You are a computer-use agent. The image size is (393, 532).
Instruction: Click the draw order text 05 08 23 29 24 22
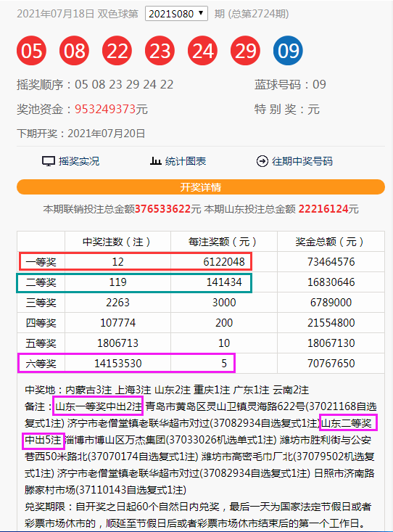click(x=124, y=84)
